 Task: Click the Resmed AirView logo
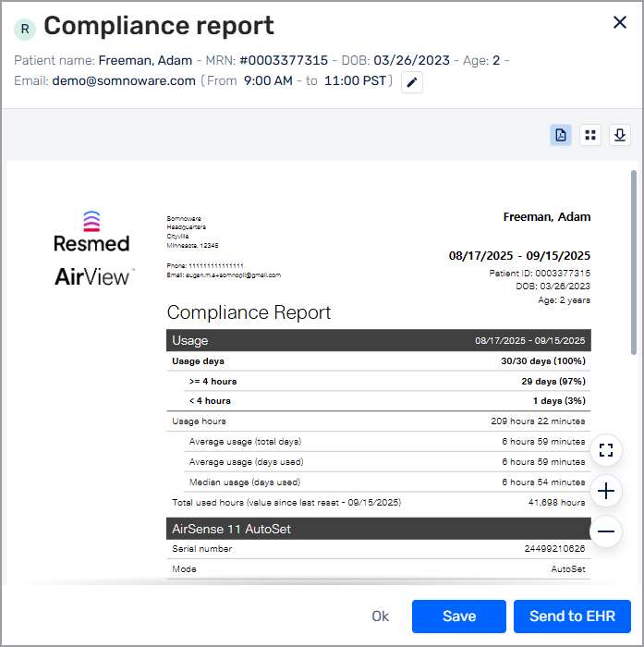pyautogui.click(x=92, y=249)
